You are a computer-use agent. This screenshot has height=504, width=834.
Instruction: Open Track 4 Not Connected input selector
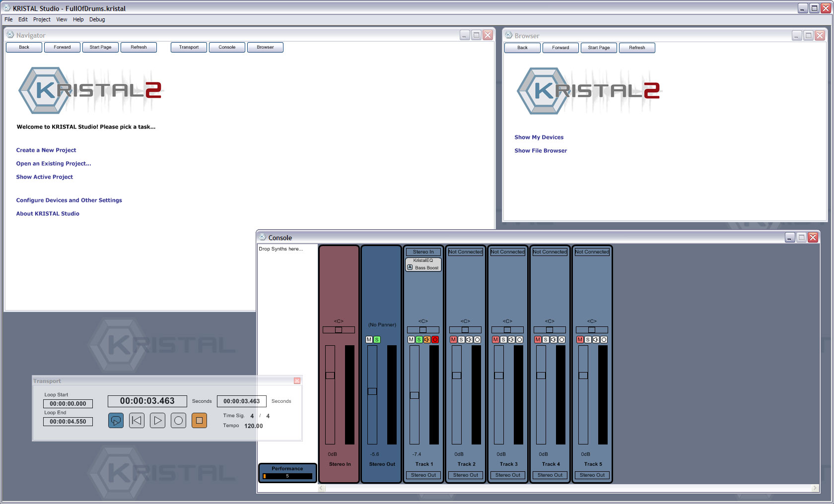click(550, 252)
